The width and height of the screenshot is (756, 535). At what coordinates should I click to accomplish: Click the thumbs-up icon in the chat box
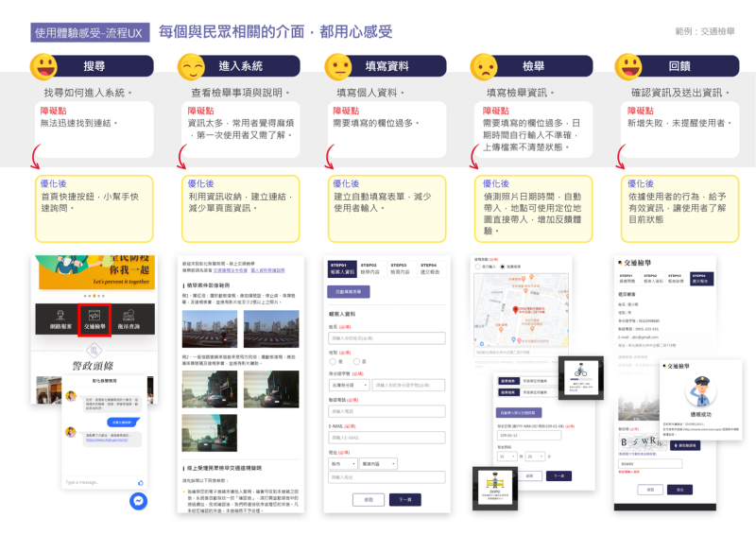point(141,482)
